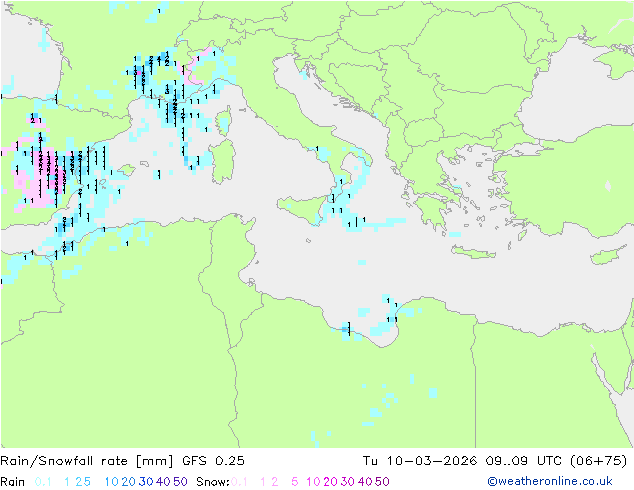Click the snow legend 30 value
Viewport: 634px width, 490px height.
(348, 482)
